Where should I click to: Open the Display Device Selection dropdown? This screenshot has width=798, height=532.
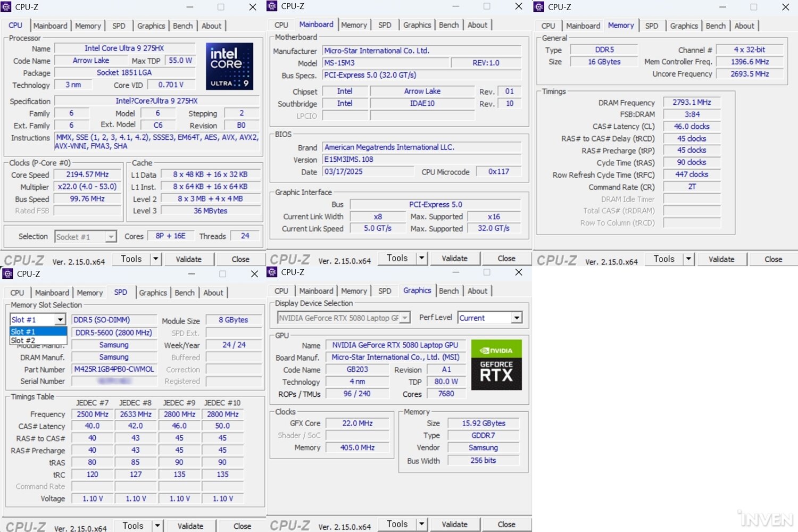tap(405, 318)
